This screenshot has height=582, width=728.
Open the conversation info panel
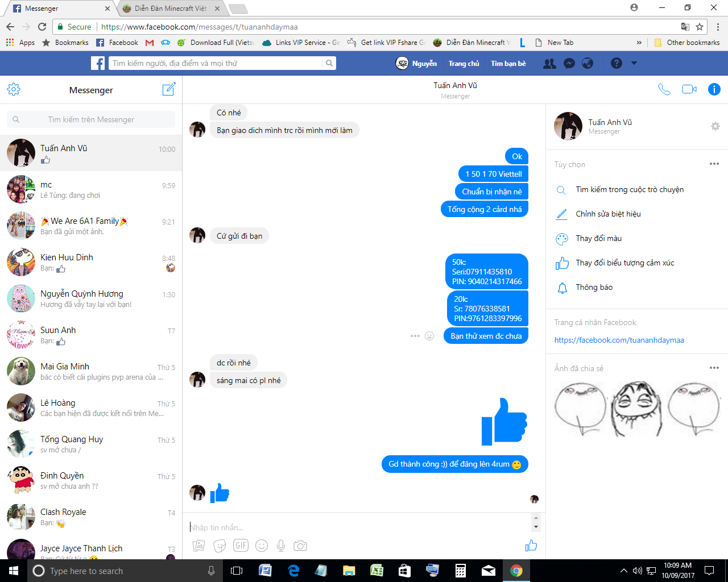[714, 89]
